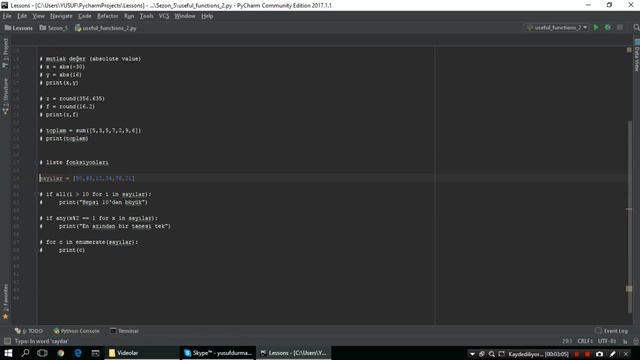
Task: Switch to the Skype taskbar window
Action: coord(218,353)
